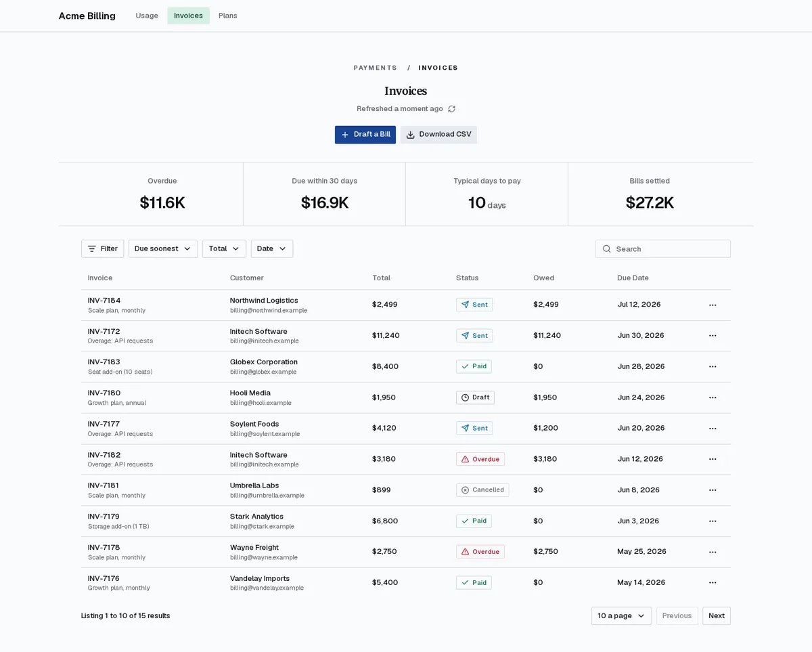The height and width of the screenshot is (652, 812).
Task: Open the row actions menu for INV-7183
Action: pos(713,366)
